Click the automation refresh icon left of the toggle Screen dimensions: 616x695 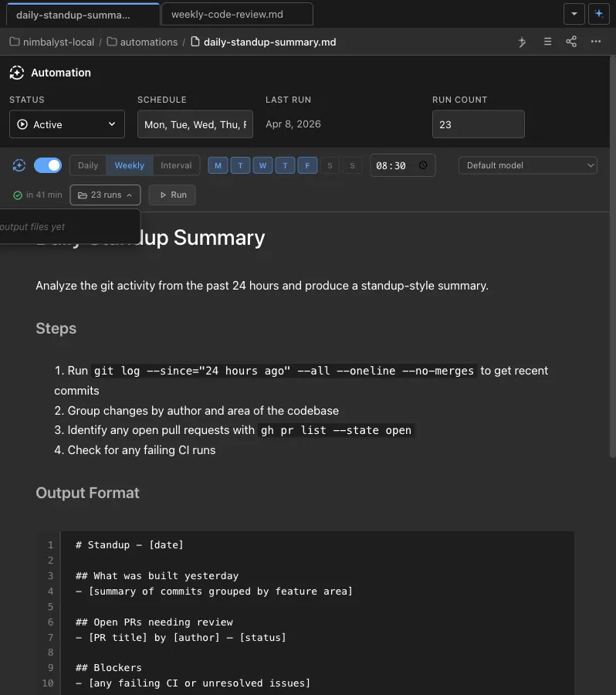tap(18, 165)
